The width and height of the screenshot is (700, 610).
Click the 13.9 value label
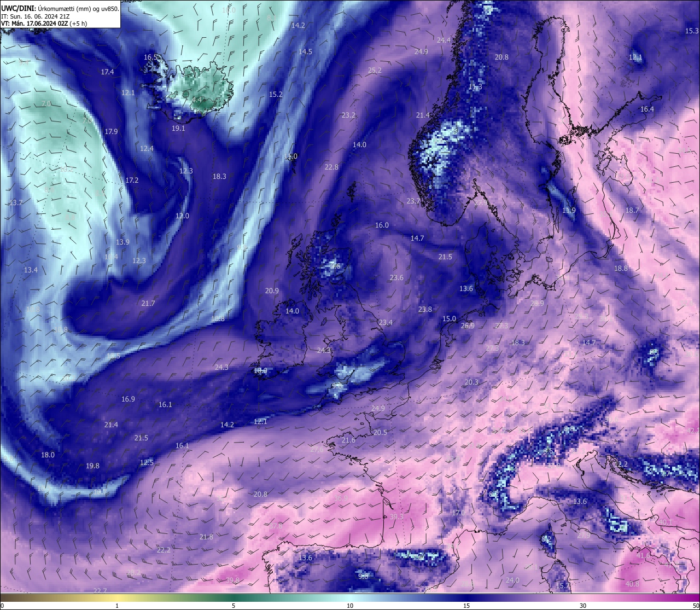(x=122, y=242)
